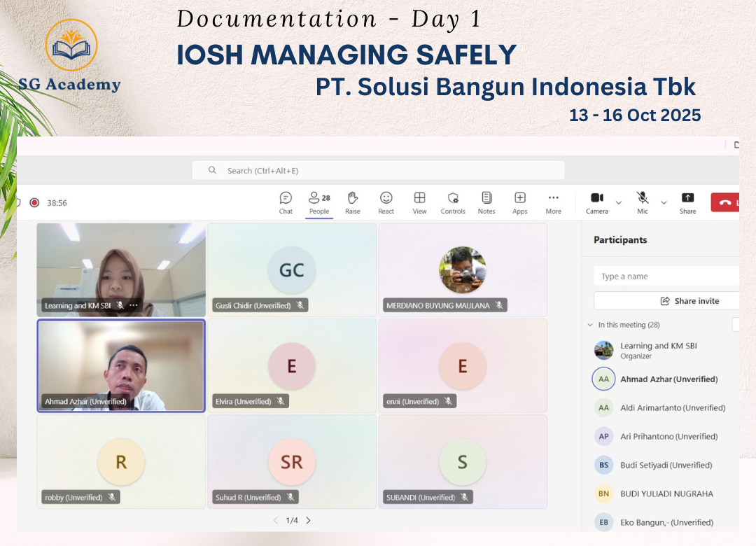Image resolution: width=756 pixels, height=546 pixels.
Task: Open meeting Controls
Action: [x=453, y=202]
